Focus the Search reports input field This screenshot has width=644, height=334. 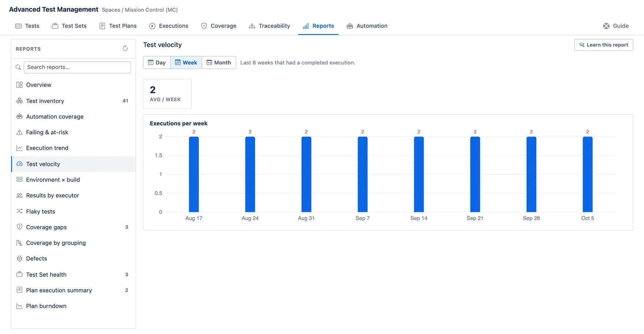[77, 67]
